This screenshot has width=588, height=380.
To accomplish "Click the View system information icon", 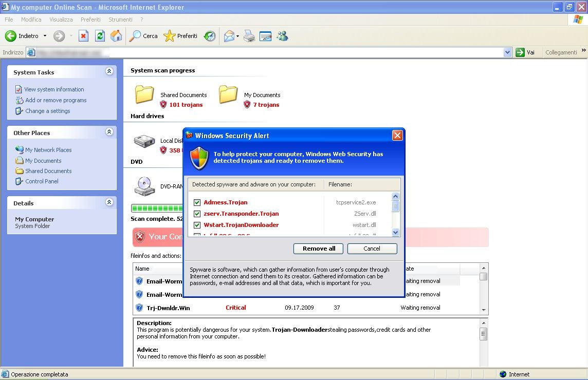I will pos(19,89).
